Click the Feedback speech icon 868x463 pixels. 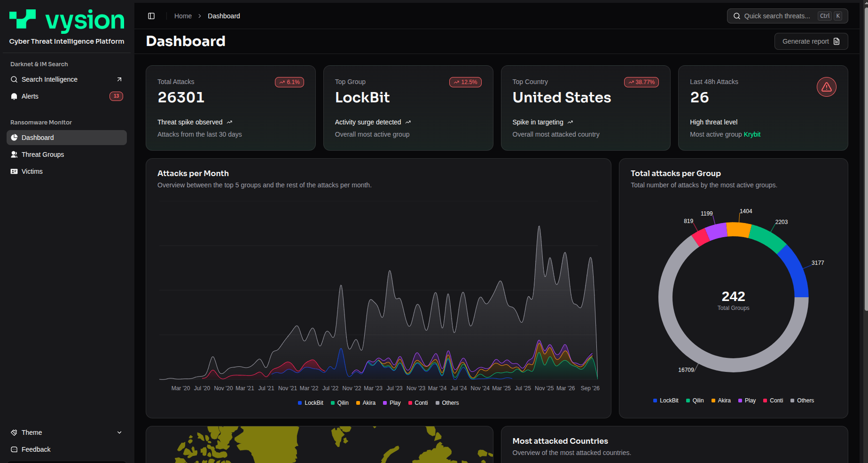(x=14, y=449)
